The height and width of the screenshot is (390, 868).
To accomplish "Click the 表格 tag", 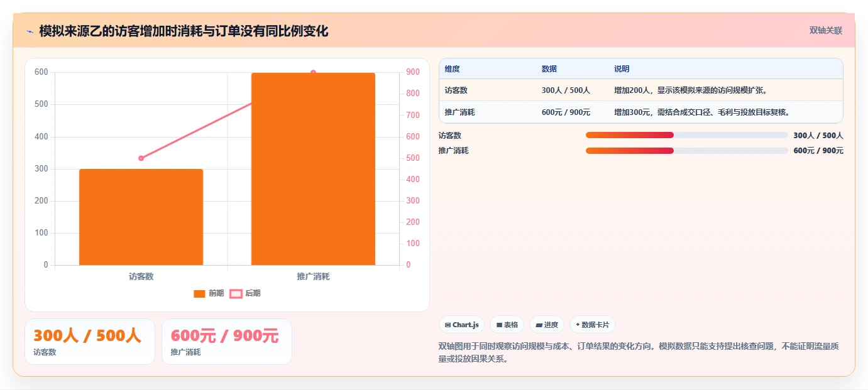I will coord(507,325).
